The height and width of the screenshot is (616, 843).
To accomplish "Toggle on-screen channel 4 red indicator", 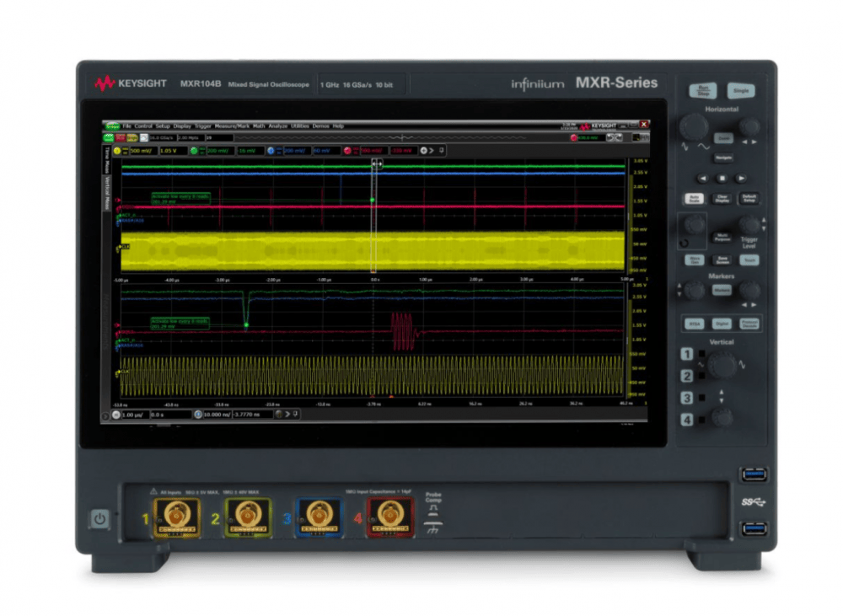I will [348, 151].
